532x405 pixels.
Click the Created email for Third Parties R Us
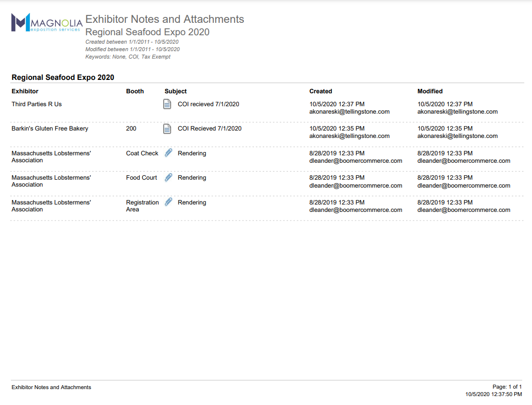pos(349,112)
